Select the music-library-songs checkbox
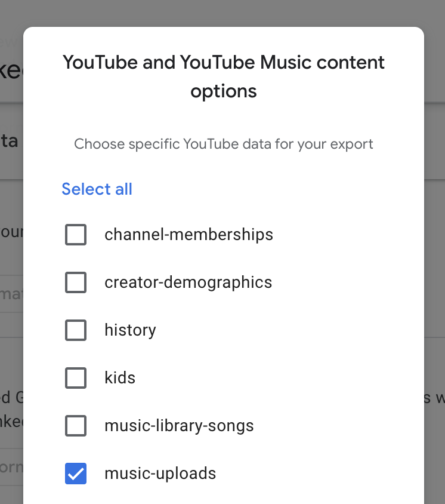The image size is (445, 504). click(76, 426)
